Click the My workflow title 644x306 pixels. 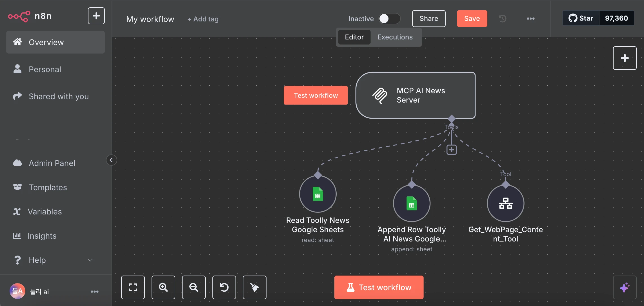click(150, 19)
